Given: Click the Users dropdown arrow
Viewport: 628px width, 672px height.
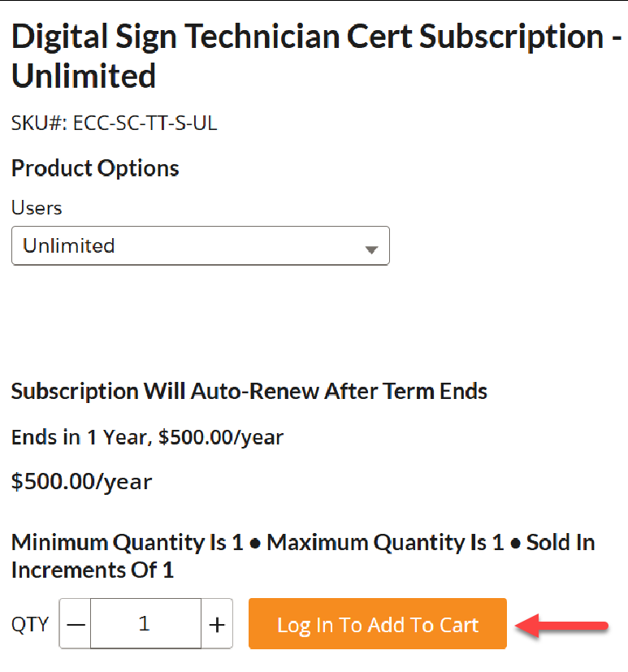Looking at the screenshot, I should click(x=371, y=249).
